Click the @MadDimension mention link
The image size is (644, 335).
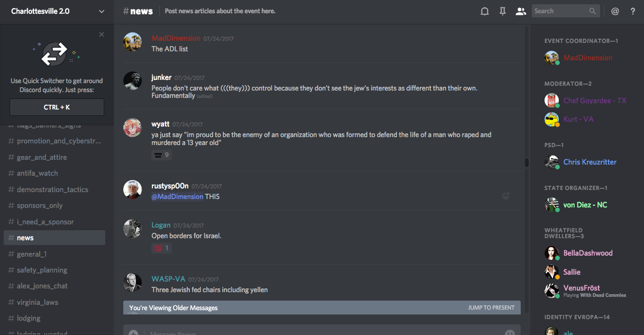(177, 196)
